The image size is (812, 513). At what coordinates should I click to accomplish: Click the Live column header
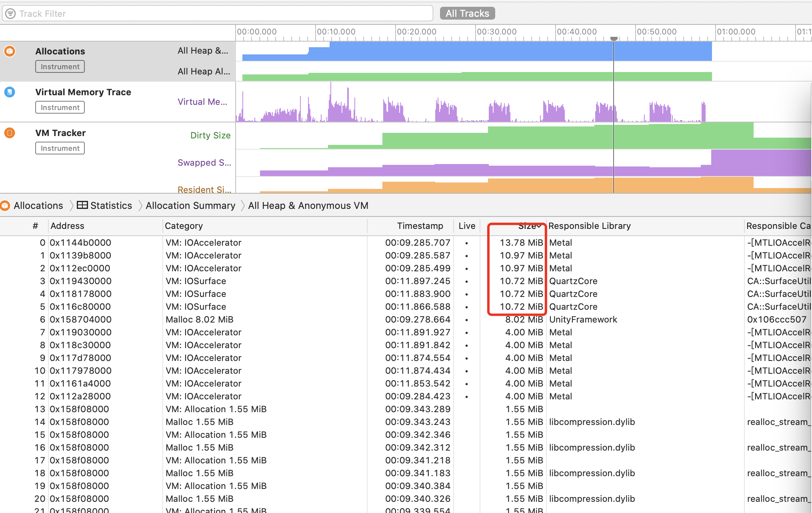click(x=467, y=226)
